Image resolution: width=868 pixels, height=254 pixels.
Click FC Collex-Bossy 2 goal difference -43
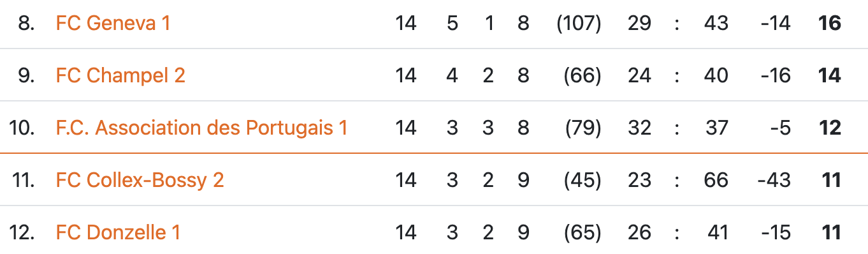point(774,180)
